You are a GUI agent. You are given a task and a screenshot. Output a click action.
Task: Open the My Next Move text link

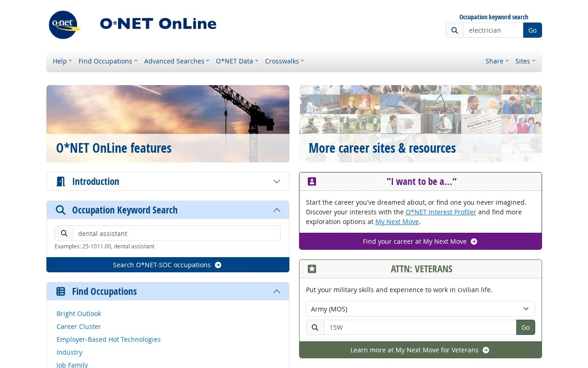coord(397,222)
